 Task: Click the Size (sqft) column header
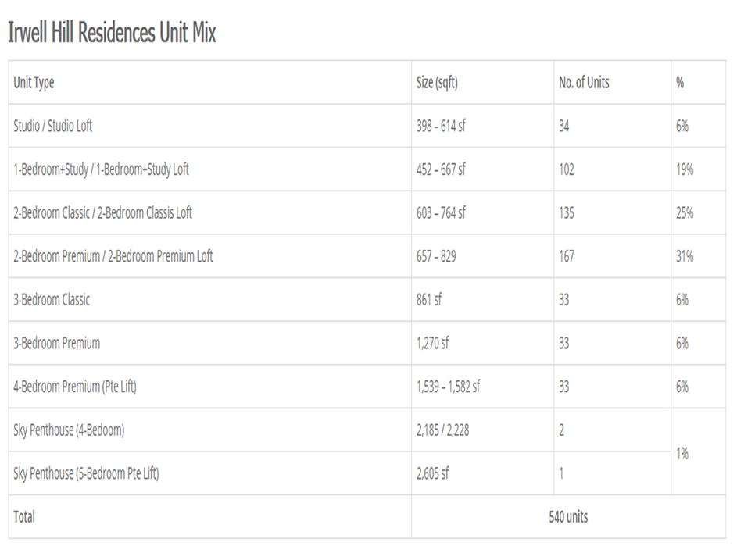tap(437, 83)
